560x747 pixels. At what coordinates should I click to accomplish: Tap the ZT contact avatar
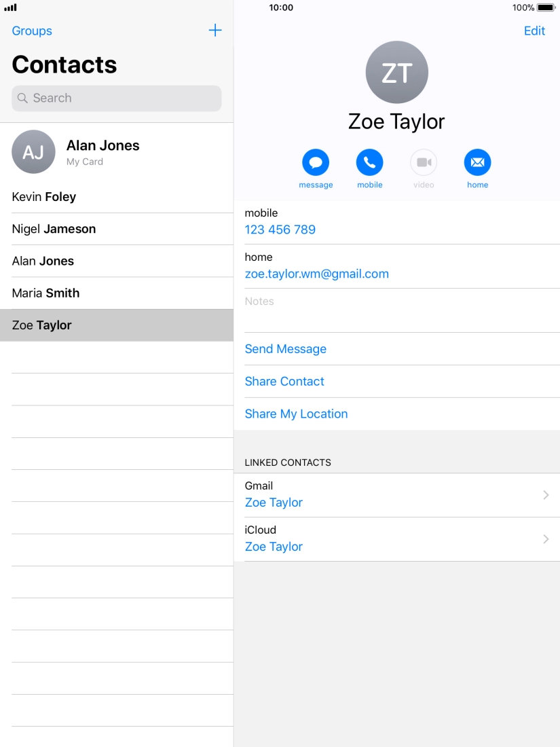click(396, 73)
